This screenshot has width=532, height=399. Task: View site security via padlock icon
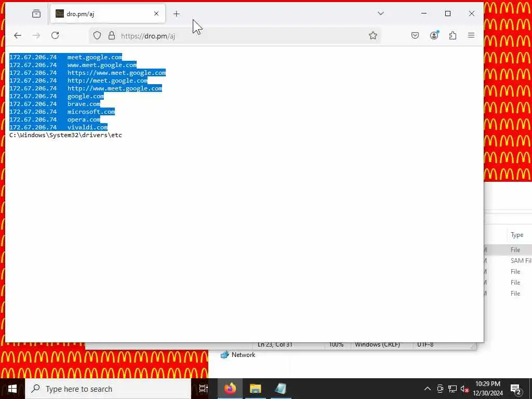coord(112,35)
